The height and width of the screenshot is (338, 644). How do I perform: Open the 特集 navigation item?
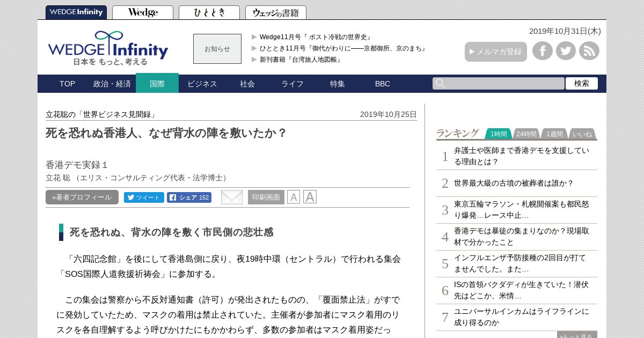[338, 84]
